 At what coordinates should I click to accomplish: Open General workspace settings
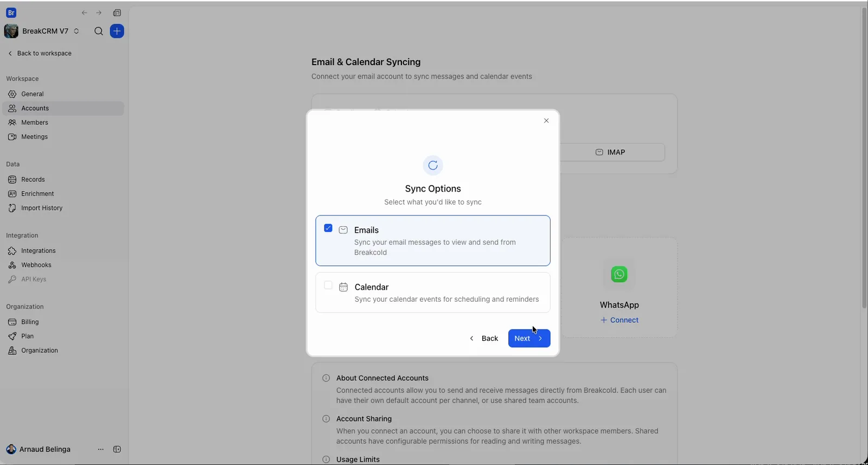[x=63, y=94]
